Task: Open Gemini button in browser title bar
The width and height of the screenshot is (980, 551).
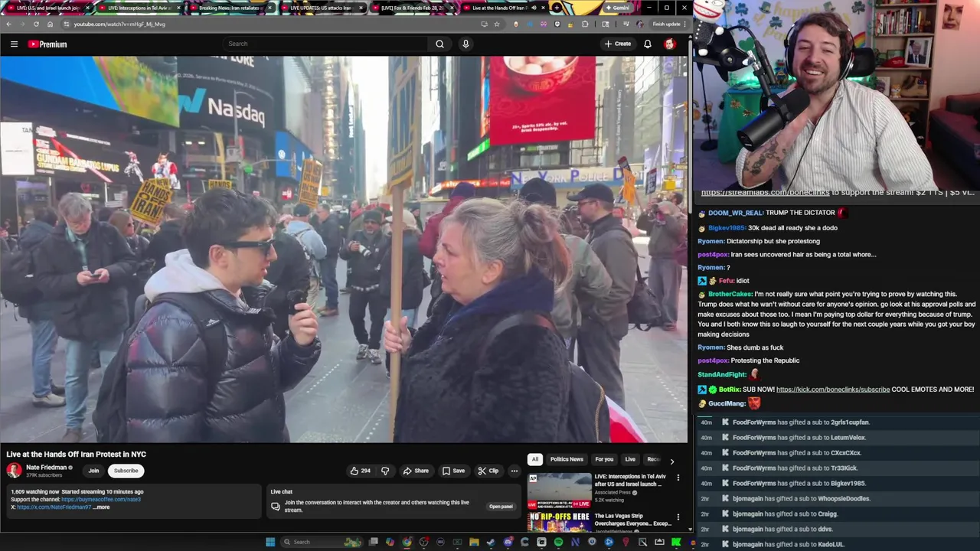Action: [x=617, y=8]
